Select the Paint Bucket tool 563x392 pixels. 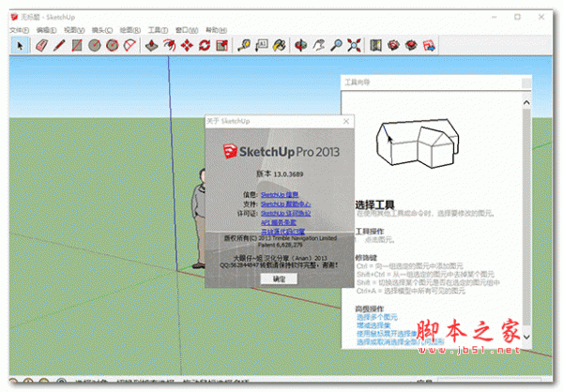pyautogui.click(x=280, y=46)
